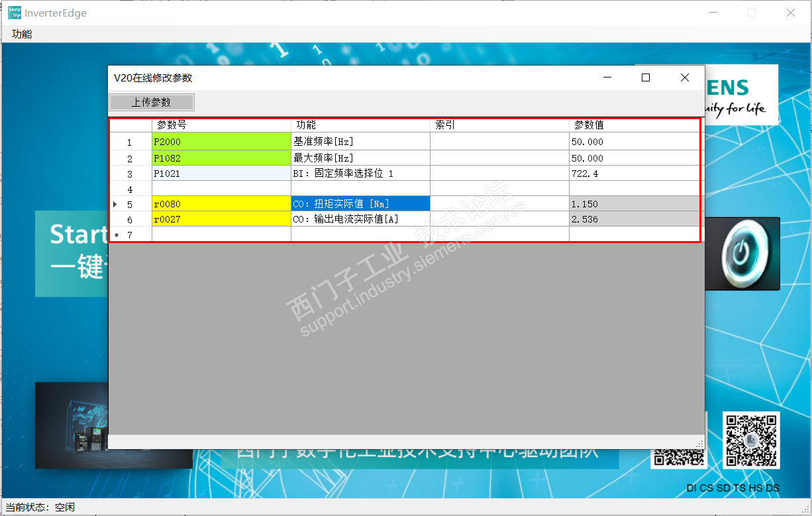Click function cell 最大频率[Hz]
Image resolution: width=812 pixels, height=516 pixels.
360,158
